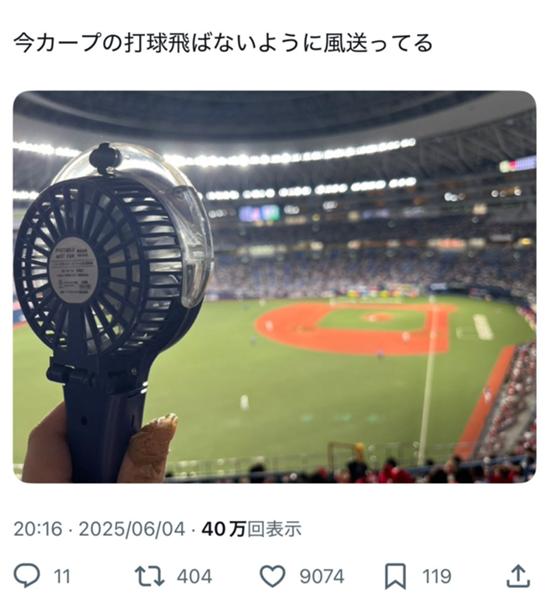Image resolution: width=549 pixels, height=600 pixels.
Task: Open the share options with the upload icon
Action: (x=518, y=576)
